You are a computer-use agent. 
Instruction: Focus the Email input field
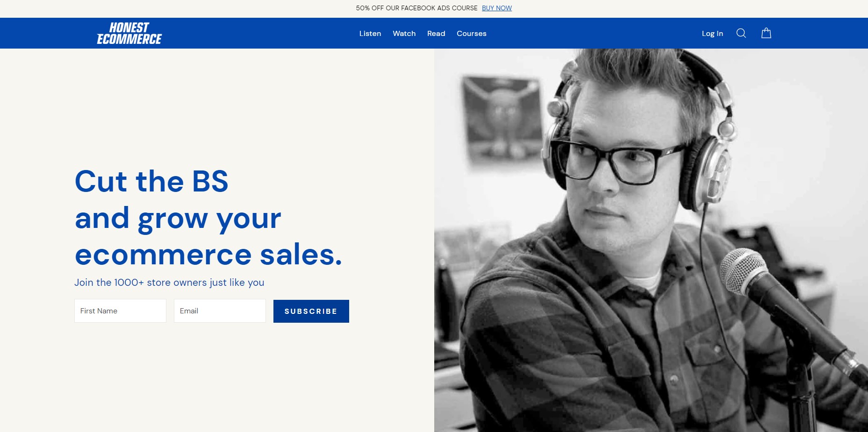tap(220, 311)
